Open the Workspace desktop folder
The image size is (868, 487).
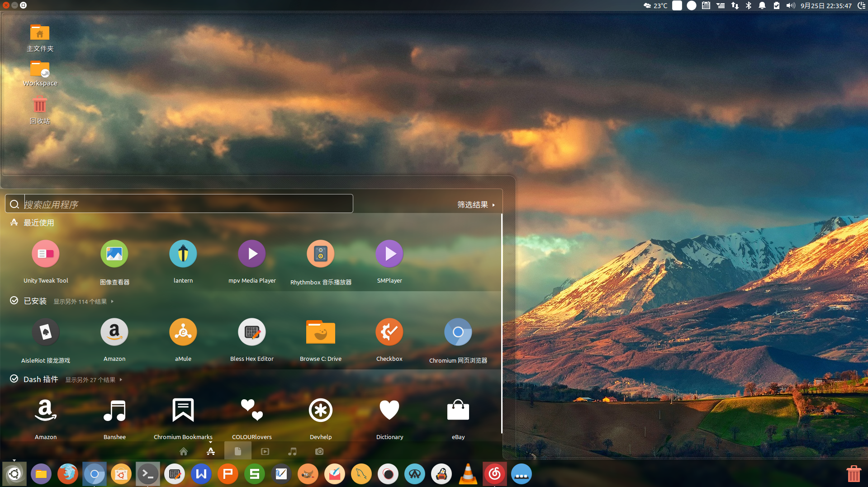40,73
